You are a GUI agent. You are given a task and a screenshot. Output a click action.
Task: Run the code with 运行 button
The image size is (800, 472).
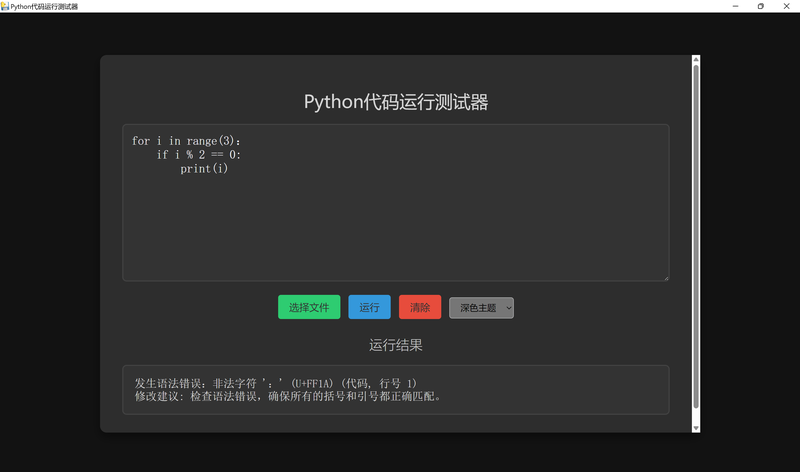pyautogui.click(x=369, y=307)
